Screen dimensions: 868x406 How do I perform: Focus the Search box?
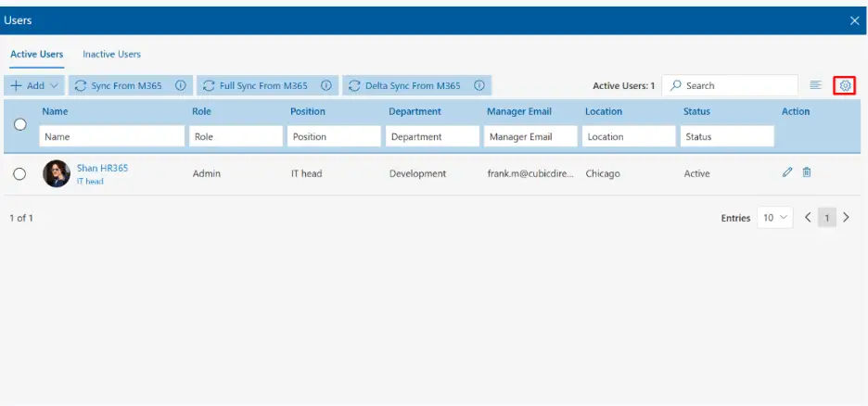[x=730, y=85]
